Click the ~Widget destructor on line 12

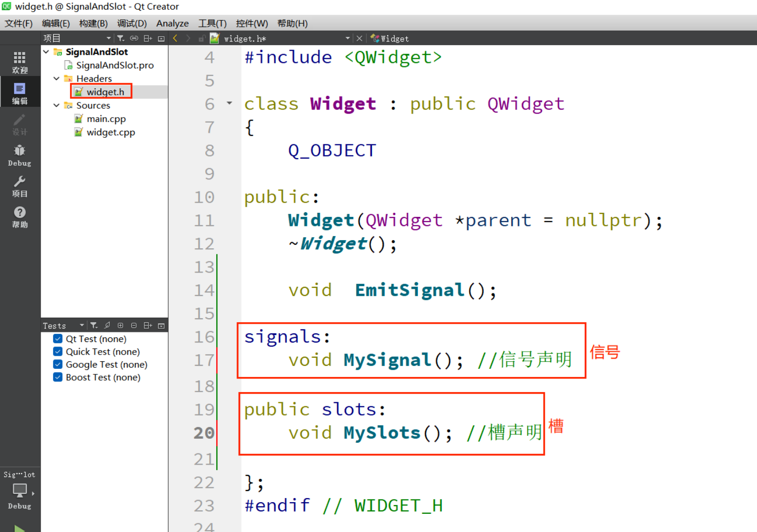pyautogui.click(x=328, y=244)
